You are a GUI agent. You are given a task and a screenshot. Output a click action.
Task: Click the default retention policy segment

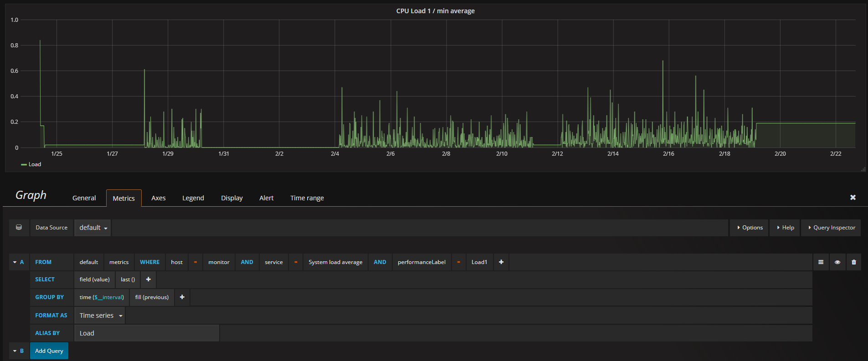click(89, 262)
